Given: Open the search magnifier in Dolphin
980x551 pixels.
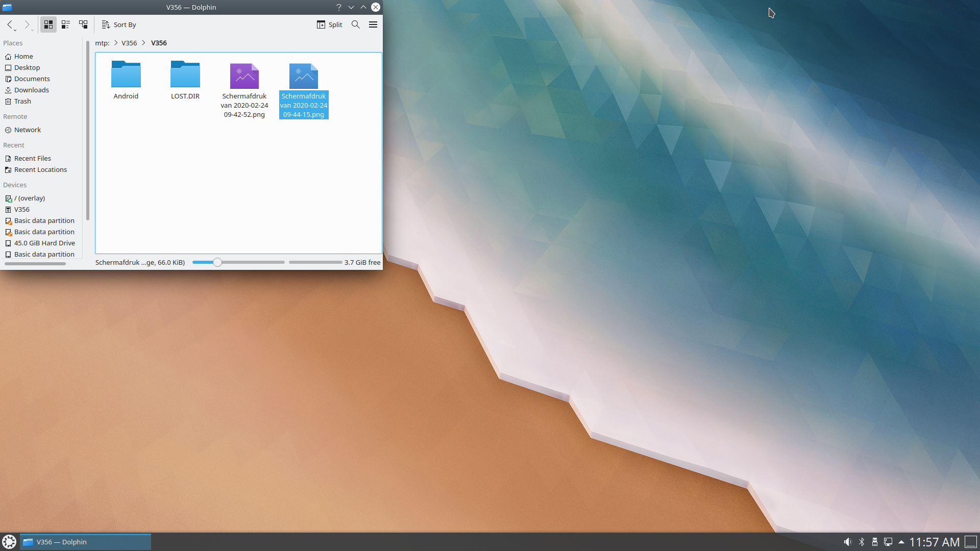Looking at the screenshot, I should (356, 24).
